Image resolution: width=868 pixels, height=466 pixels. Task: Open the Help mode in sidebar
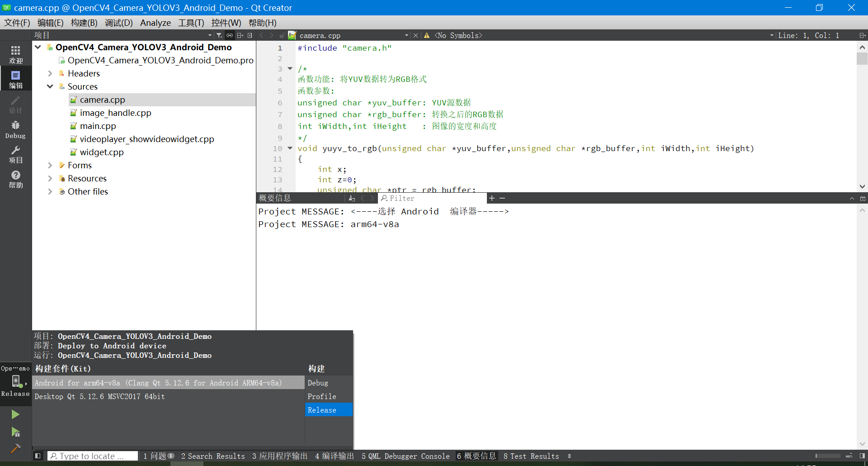click(x=15, y=179)
